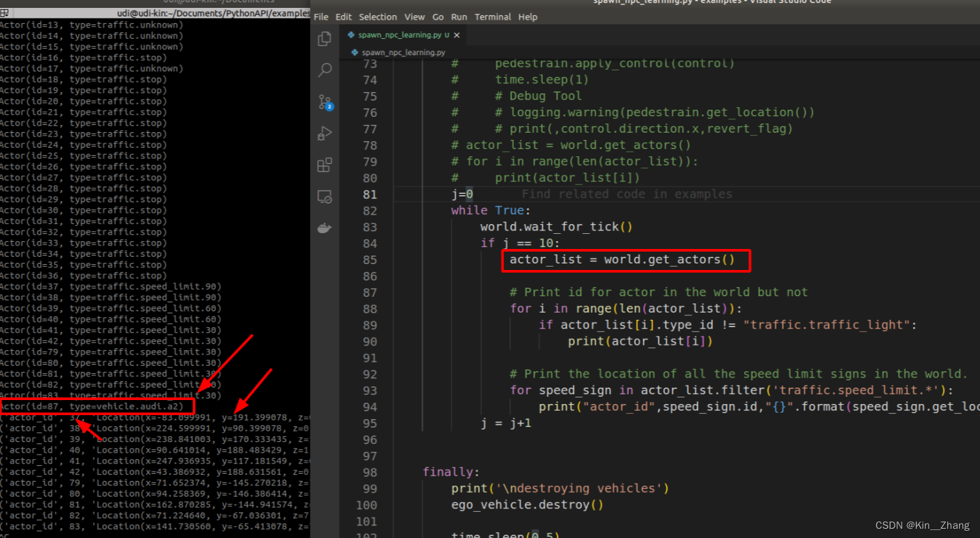The image size is (980, 538).
Task: Open the Remote Explorer icon
Action: [324, 196]
